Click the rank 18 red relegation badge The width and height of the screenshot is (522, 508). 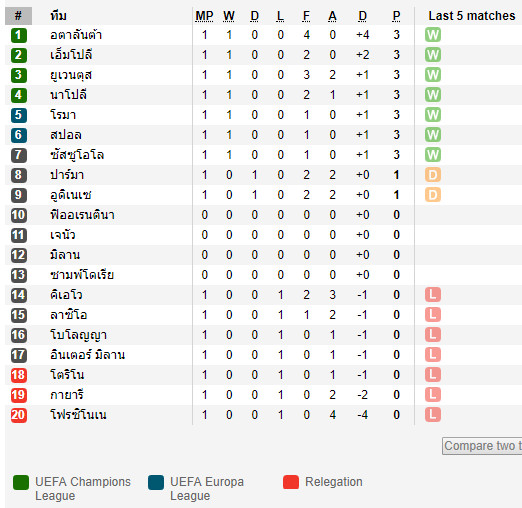[19, 375]
